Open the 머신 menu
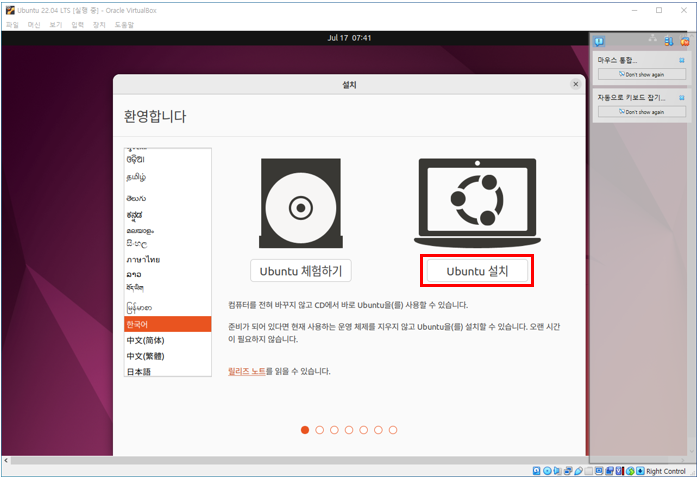Image resolution: width=699 pixels, height=479 pixels. pyautogui.click(x=34, y=25)
